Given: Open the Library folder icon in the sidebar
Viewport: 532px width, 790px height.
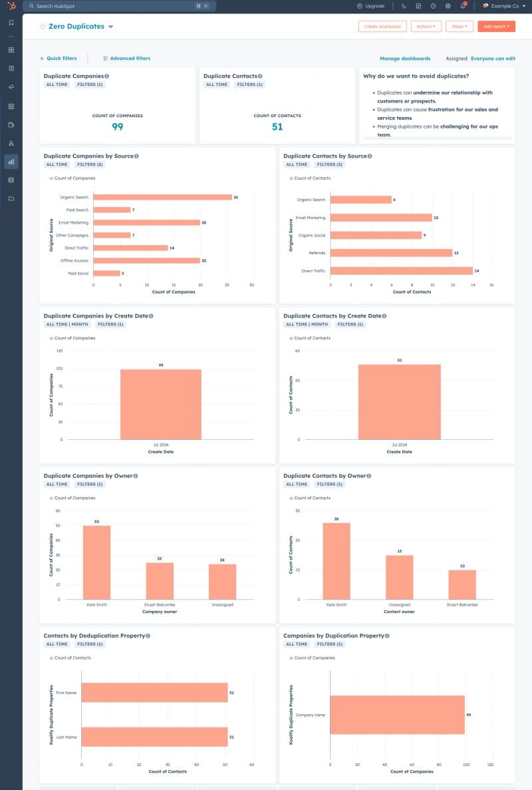Looking at the screenshot, I should click(10, 198).
